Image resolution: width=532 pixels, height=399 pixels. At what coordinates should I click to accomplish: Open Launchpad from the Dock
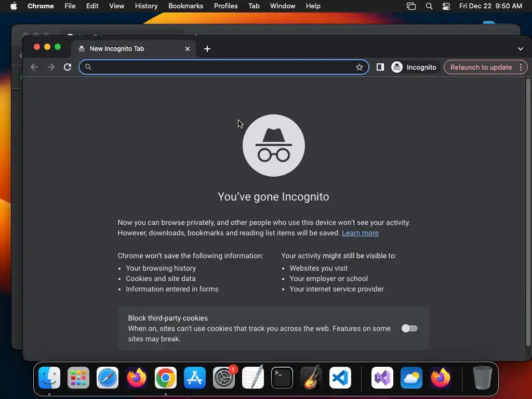pyautogui.click(x=78, y=378)
